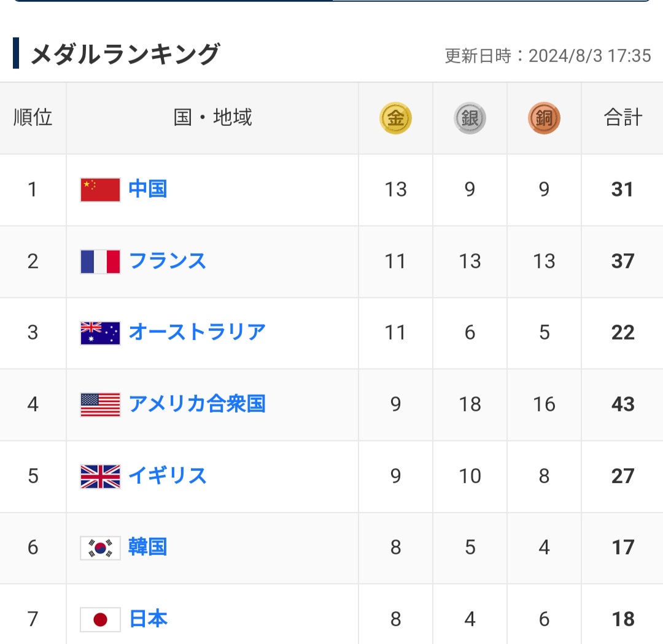Click the China flag icon

tap(100, 190)
